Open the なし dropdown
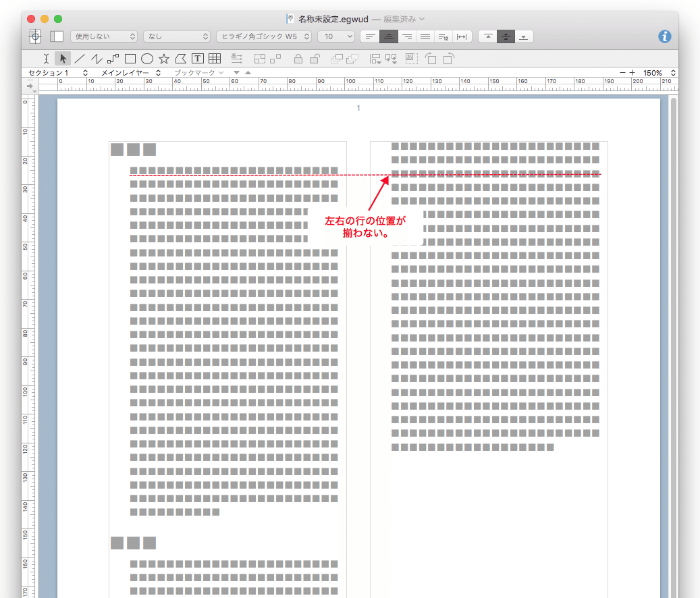Screen dimensions: 700x598 [177, 36]
